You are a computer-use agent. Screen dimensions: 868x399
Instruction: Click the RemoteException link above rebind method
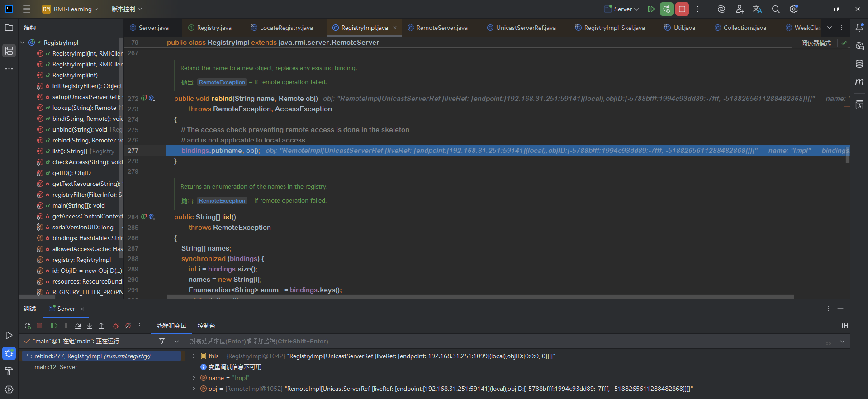[222, 82]
